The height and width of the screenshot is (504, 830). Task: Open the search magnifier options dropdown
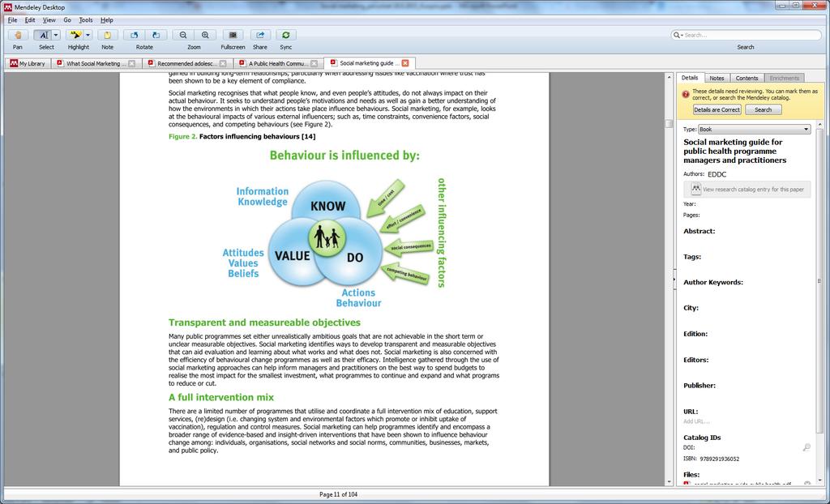(678, 35)
